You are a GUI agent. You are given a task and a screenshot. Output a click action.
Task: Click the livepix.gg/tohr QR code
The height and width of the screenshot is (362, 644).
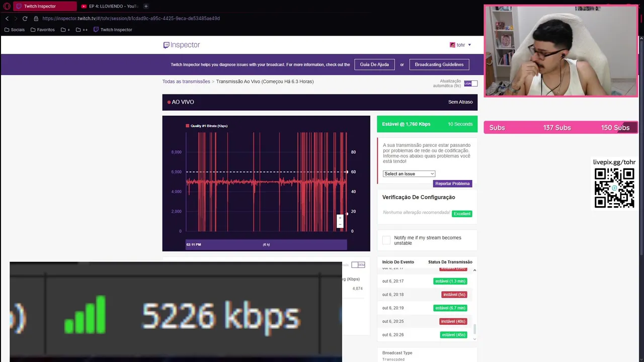[614, 188]
